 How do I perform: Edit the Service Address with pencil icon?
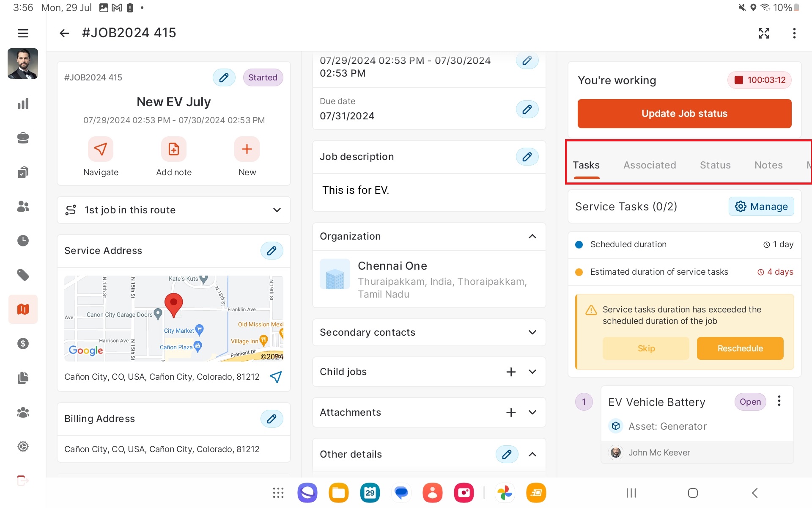pos(272,251)
